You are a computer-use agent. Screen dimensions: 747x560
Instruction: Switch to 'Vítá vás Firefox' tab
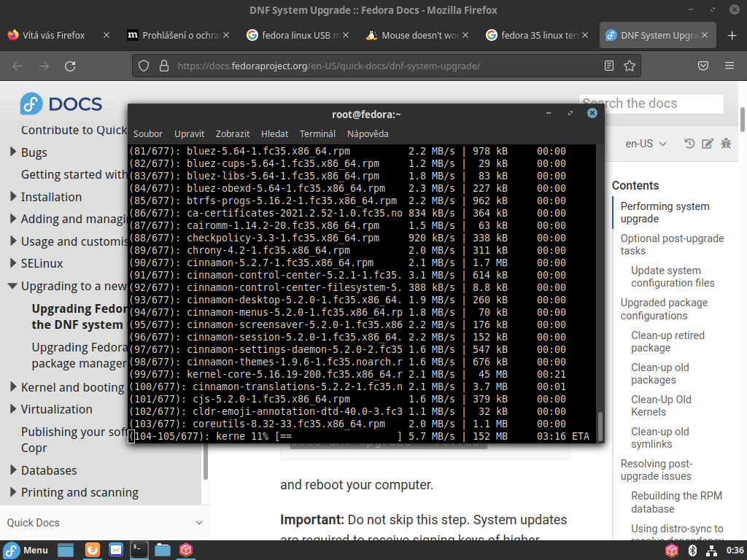(x=53, y=35)
